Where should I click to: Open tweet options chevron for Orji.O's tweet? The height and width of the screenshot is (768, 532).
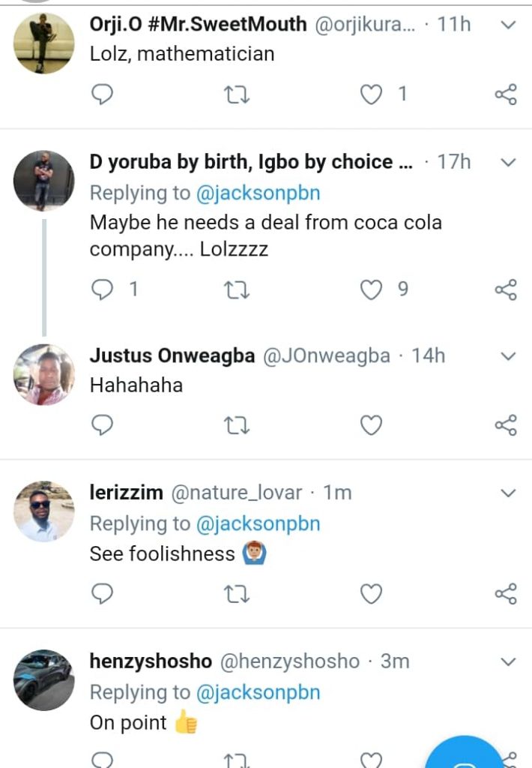tap(508, 25)
